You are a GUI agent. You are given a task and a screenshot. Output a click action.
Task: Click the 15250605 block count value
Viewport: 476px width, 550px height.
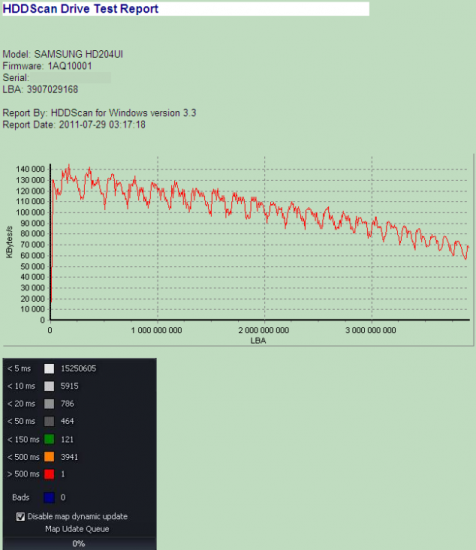[x=79, y=369]
